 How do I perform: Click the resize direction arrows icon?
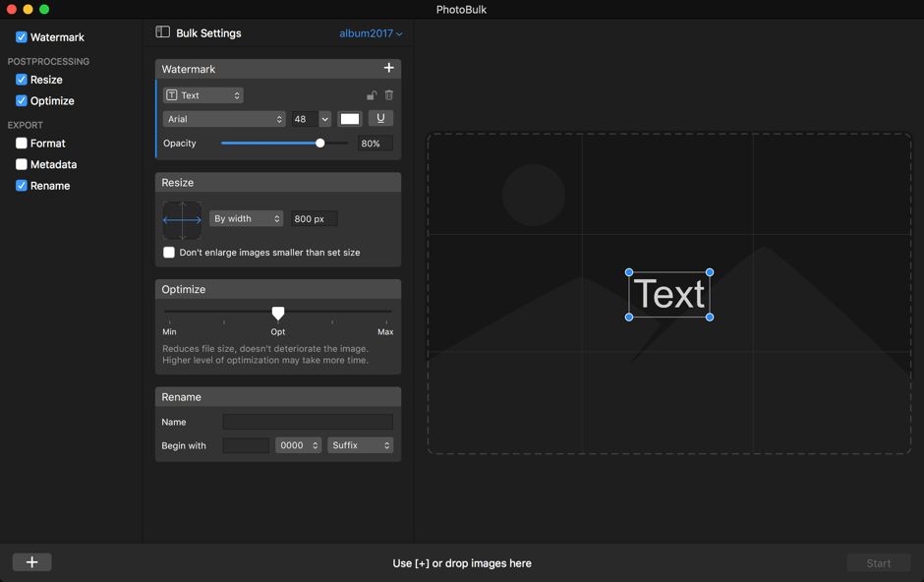point(182,220)
